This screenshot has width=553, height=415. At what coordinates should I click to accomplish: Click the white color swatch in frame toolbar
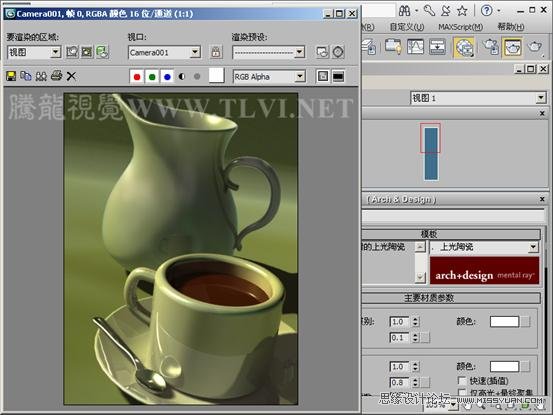pyautogui.click(x=216, y=75)
